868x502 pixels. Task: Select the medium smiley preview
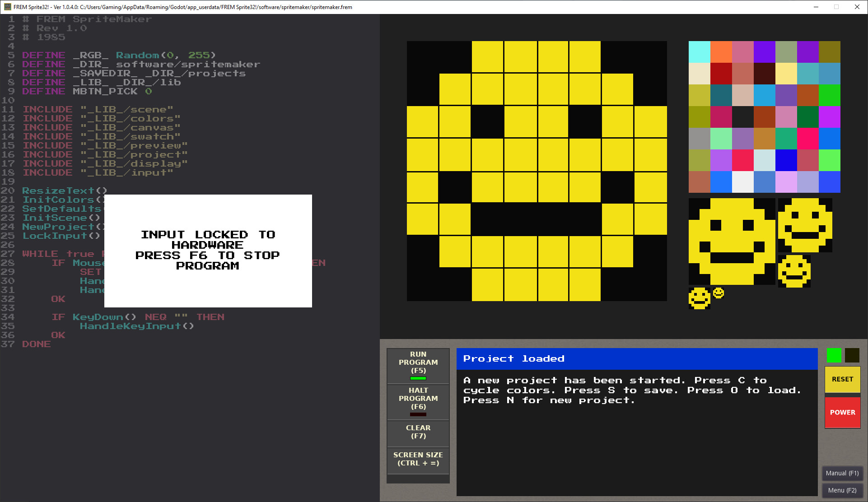[804, 225]
